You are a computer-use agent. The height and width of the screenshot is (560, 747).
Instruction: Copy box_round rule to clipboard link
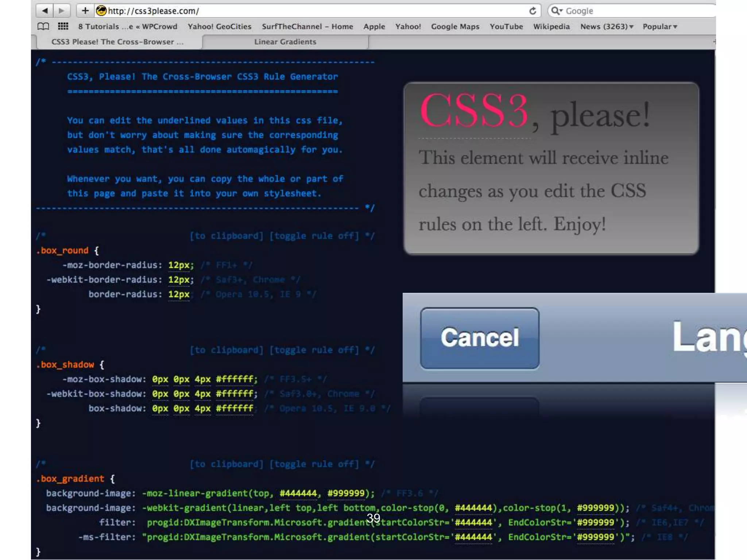pos(227,236)
